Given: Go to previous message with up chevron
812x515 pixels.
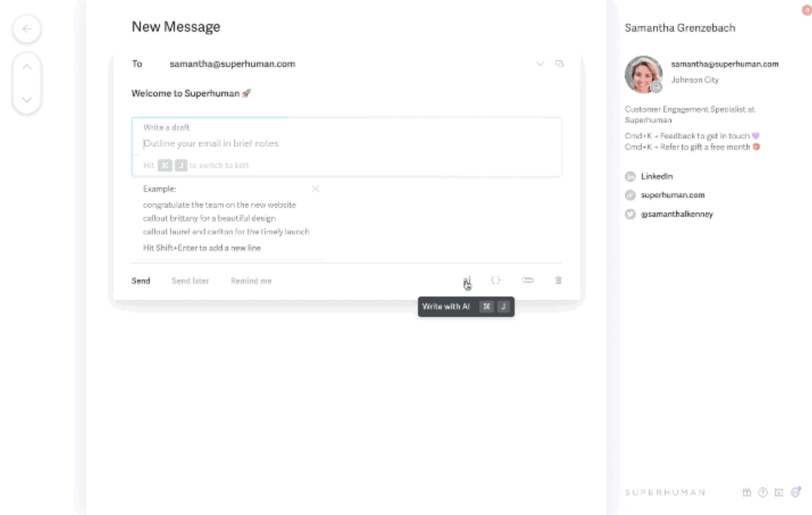Looking at the screenshot, I should 27,67.
